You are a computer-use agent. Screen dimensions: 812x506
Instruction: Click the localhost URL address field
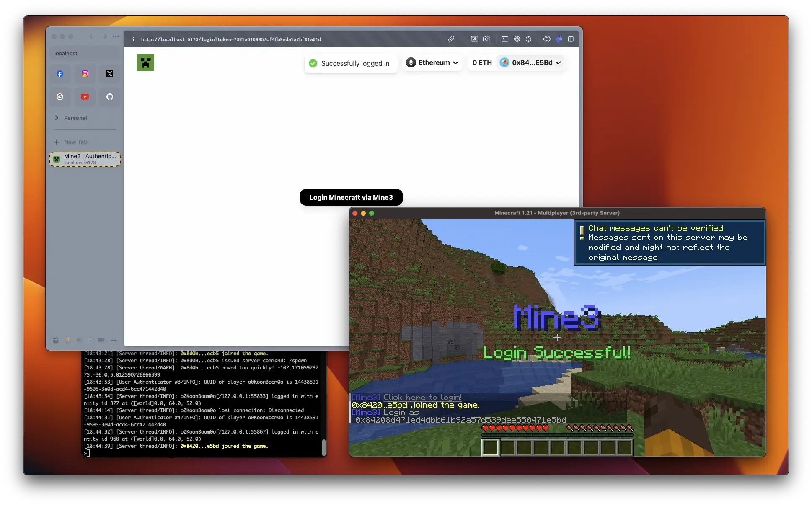[231, 39]
